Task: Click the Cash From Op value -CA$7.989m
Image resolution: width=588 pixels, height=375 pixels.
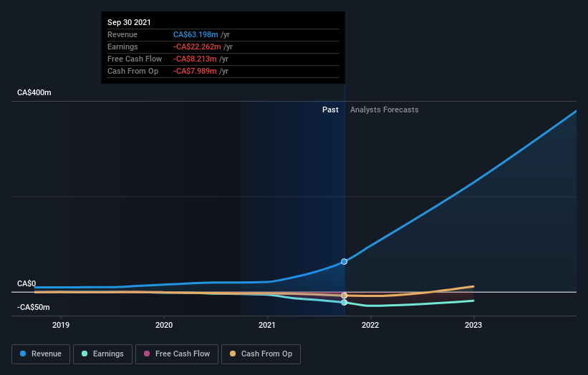Action: [x=195, y=71]
